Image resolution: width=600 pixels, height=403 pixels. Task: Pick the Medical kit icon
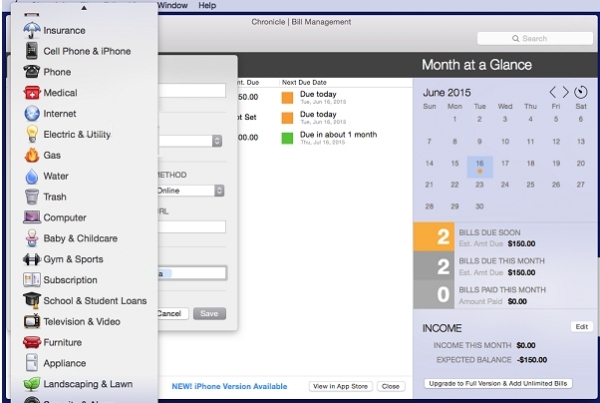pos(31,93)
